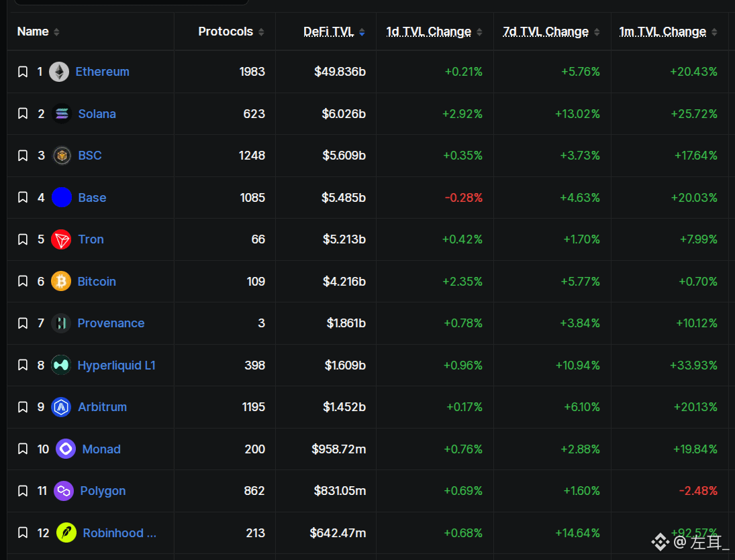Click Polygon 1m change -2.48%

click(699, 491)
